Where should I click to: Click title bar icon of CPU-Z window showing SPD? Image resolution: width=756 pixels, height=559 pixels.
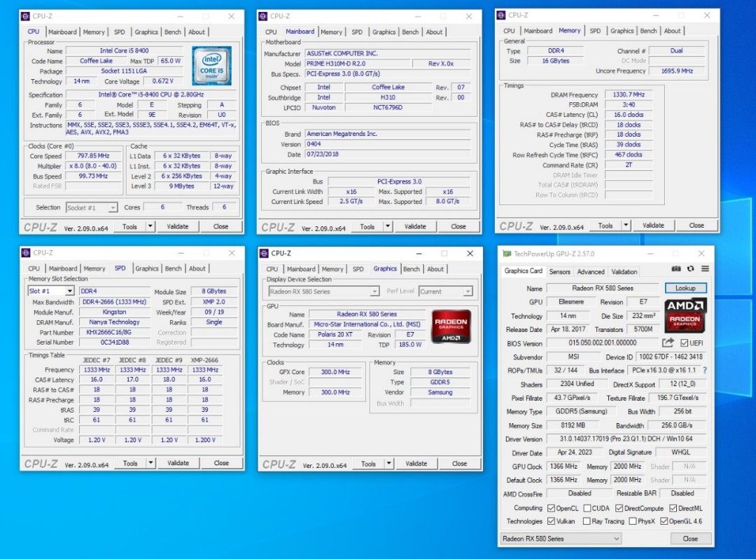(26, 253)
